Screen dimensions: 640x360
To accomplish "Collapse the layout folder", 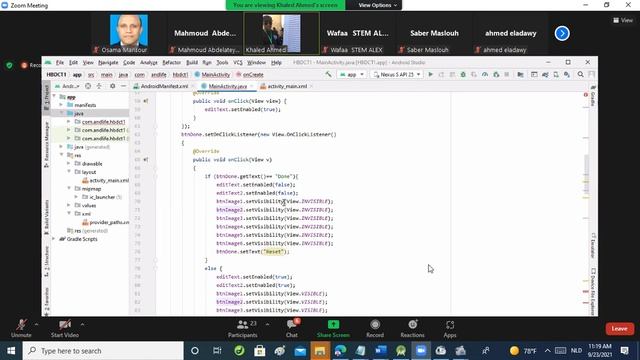I will 69,172.
